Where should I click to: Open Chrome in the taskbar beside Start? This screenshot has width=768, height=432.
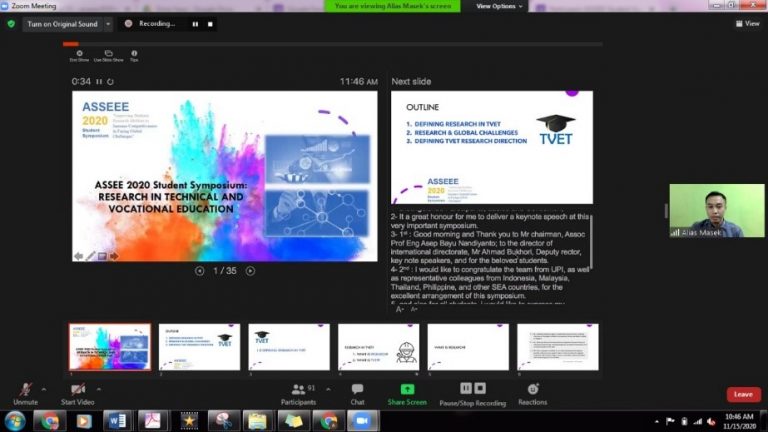(49, 421)
